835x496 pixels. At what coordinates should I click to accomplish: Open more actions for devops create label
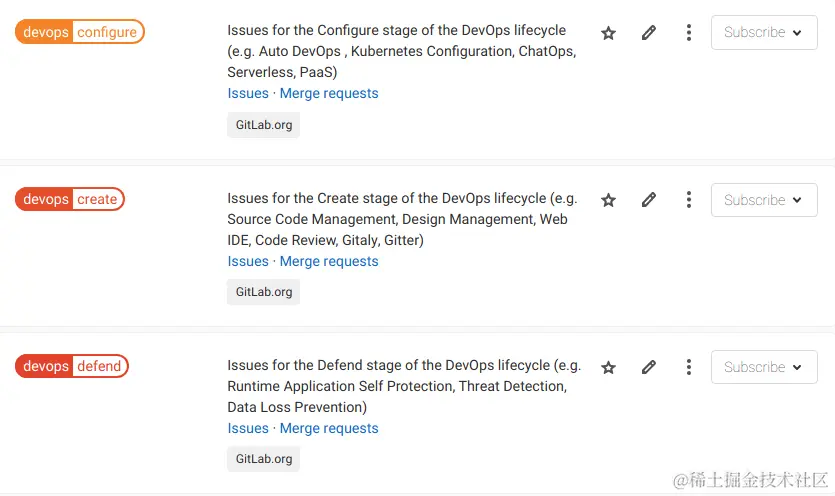coord(689,200)
